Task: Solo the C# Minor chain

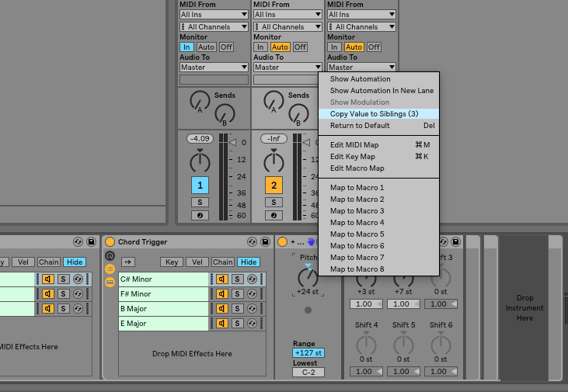Action: (237, 279)
